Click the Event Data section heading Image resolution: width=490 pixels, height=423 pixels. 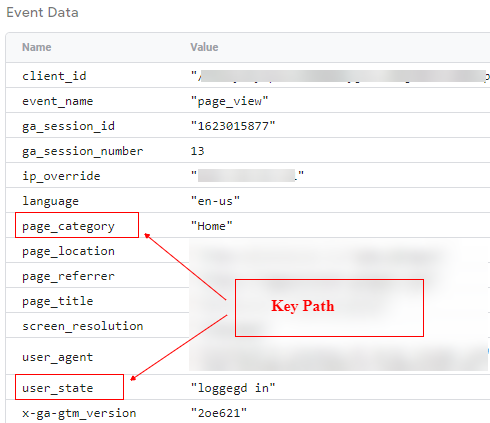pyautogui.click(x=42, y=12)
